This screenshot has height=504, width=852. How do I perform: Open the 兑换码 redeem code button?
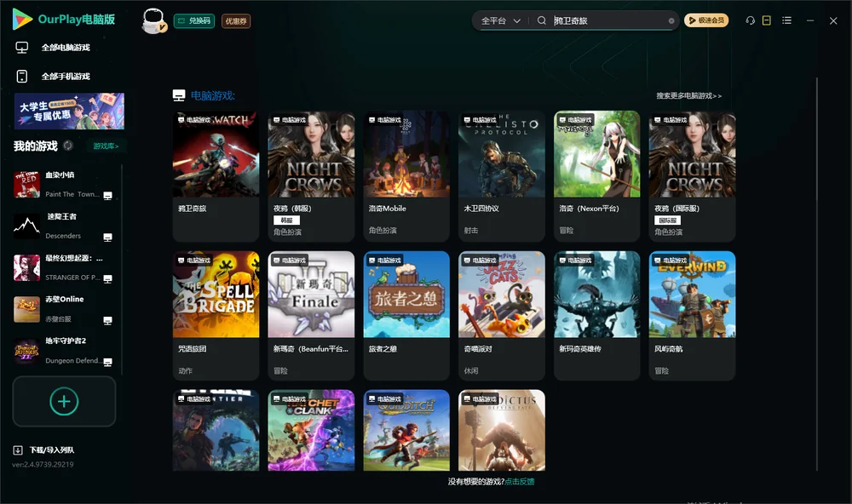point(194,21)
